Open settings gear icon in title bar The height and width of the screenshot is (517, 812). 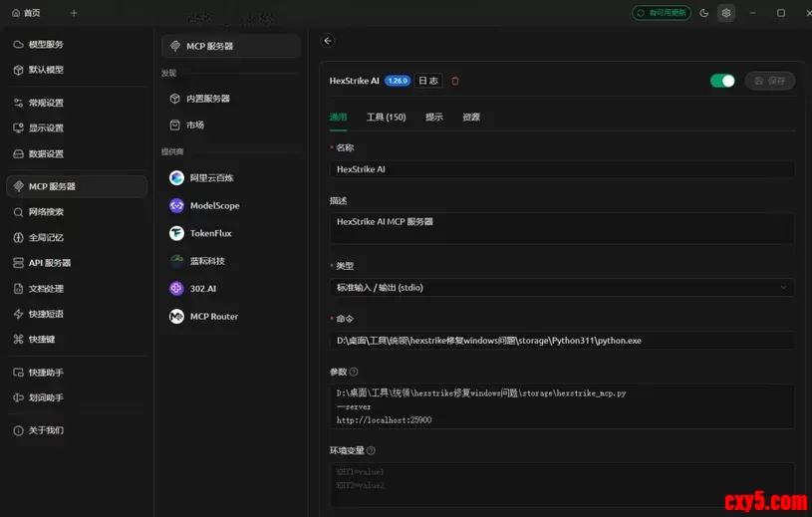point(726,13)
